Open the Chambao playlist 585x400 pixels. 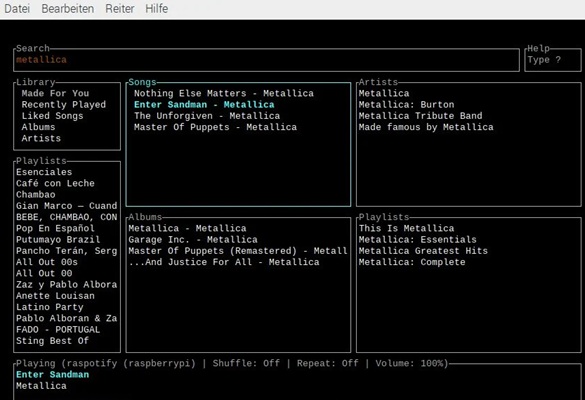[x=35, y=194]
